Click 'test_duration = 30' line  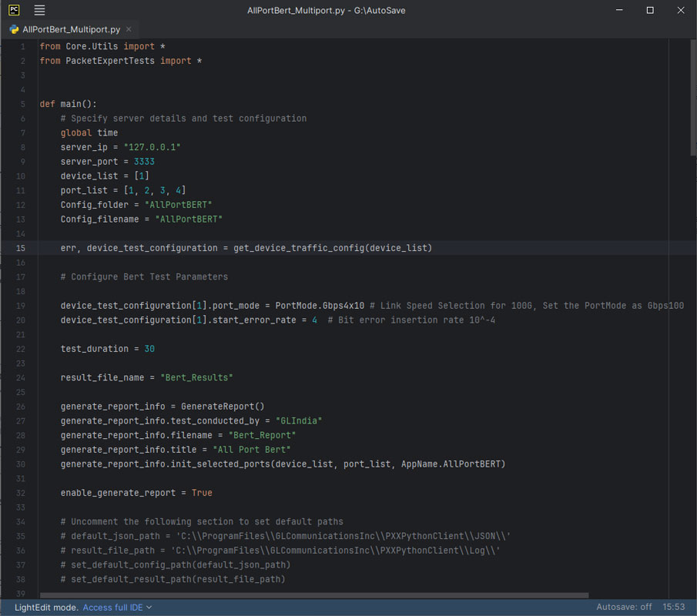pyautogui.click(x=108, y=349)
